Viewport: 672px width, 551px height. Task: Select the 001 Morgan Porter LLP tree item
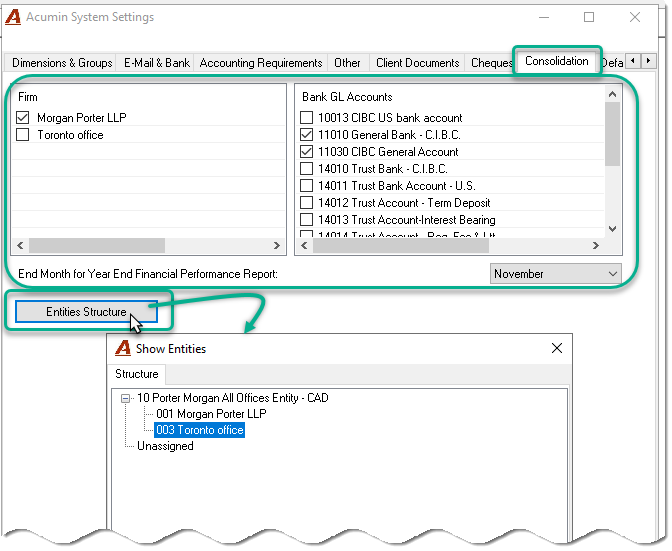[x=211, y=414]
